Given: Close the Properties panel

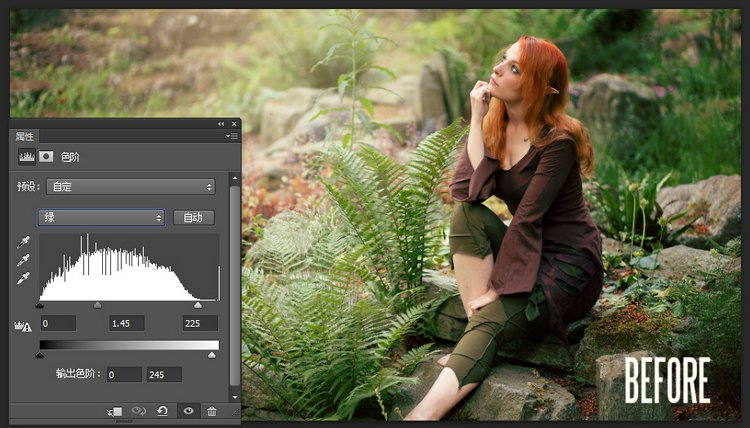Looking at the screenshot, I should pos(234,124).
